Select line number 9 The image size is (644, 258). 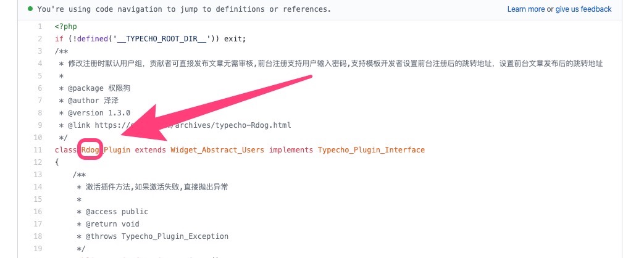40,125
